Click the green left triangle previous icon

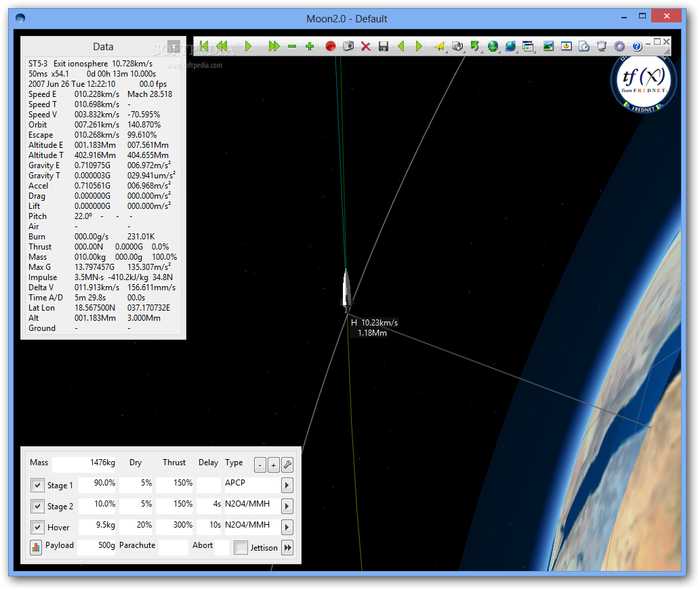point(401,46)
